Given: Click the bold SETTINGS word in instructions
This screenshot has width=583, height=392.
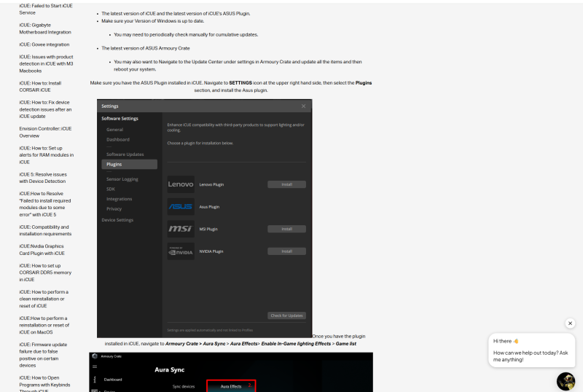Looking at the screenshot, I should (x=240, y=82).
